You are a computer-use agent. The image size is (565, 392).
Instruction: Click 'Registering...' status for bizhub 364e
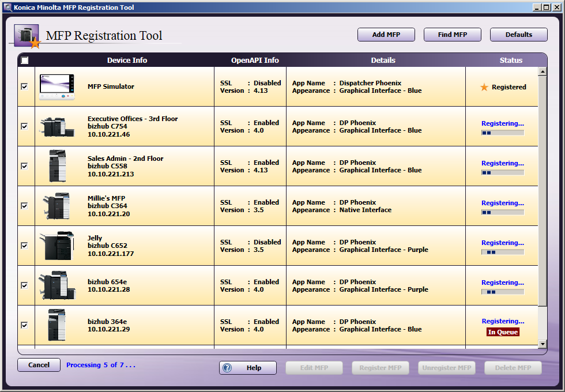click(503, 321)
